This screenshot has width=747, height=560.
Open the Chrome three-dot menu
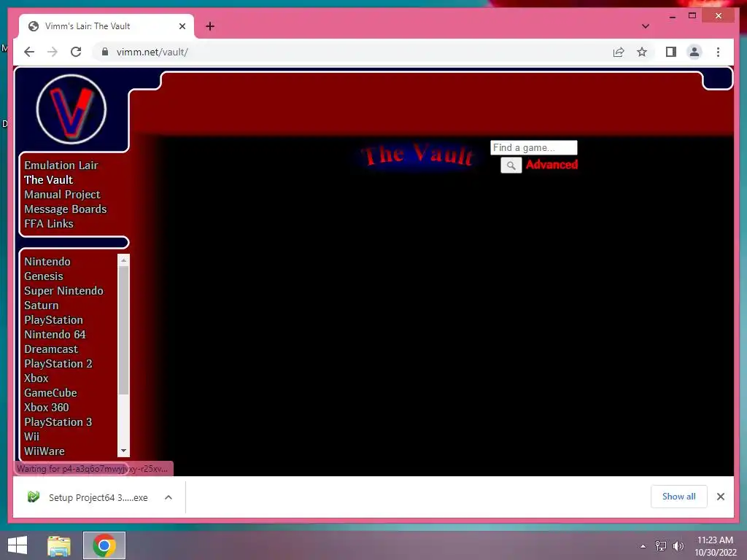[718, 52]
